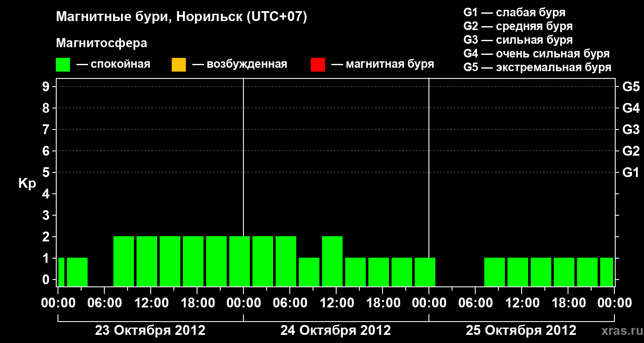Viewport: 644px width, 343px height.
Task: Click the 06:00 time label of 25 October
Action: coord(475,303)
